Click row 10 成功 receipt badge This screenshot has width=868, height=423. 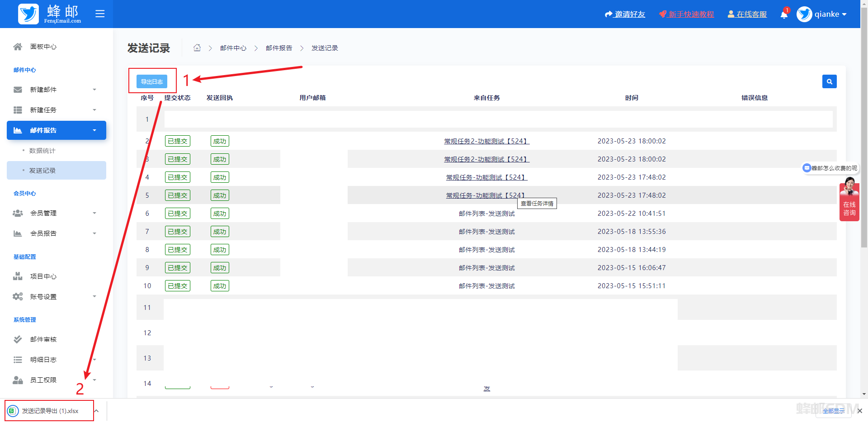pyautogui.click(x=220, y=286)
